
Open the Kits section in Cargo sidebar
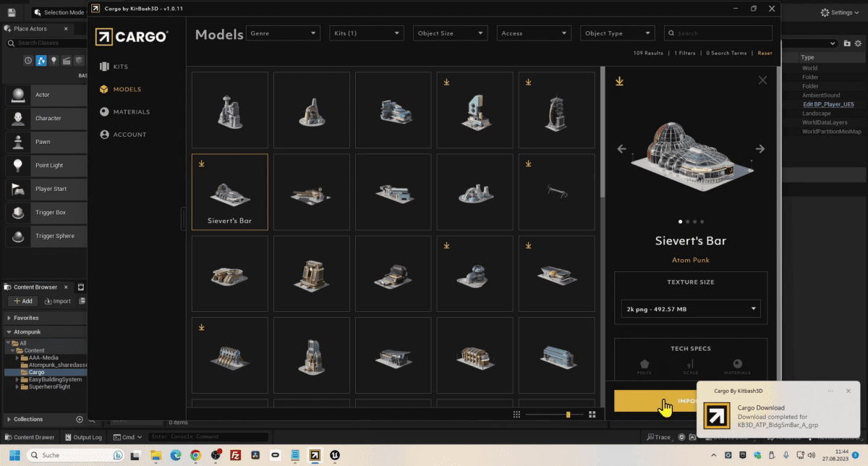point(114,67)
